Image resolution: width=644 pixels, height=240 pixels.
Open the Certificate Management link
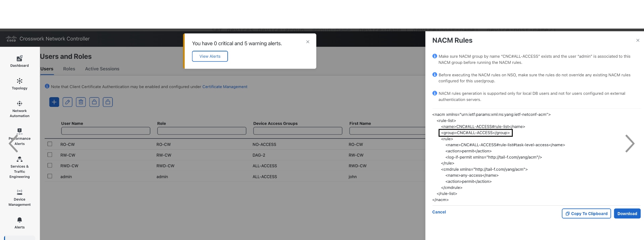pyautogui.click(x=225, y=87)
